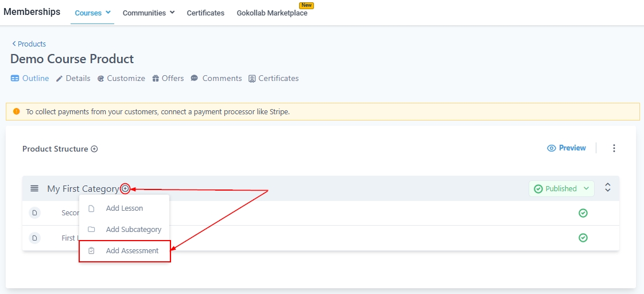Click the certificate icon in the product tabs

(x=252, y=79)
